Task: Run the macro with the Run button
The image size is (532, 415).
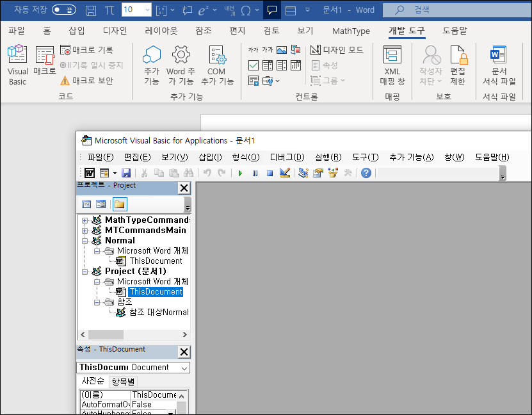Action: click(240, 173)
